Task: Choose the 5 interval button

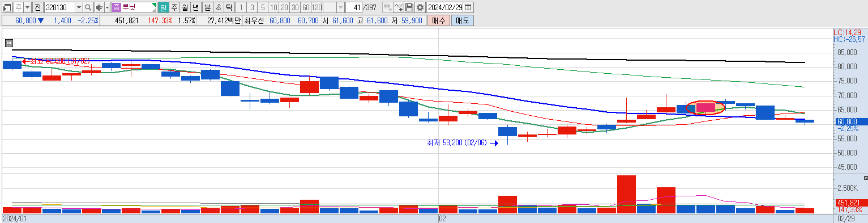Action: pos(263,7)
